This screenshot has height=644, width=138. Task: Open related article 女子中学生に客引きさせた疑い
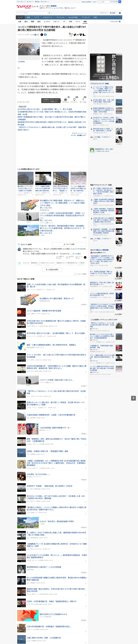pos(45,109)
